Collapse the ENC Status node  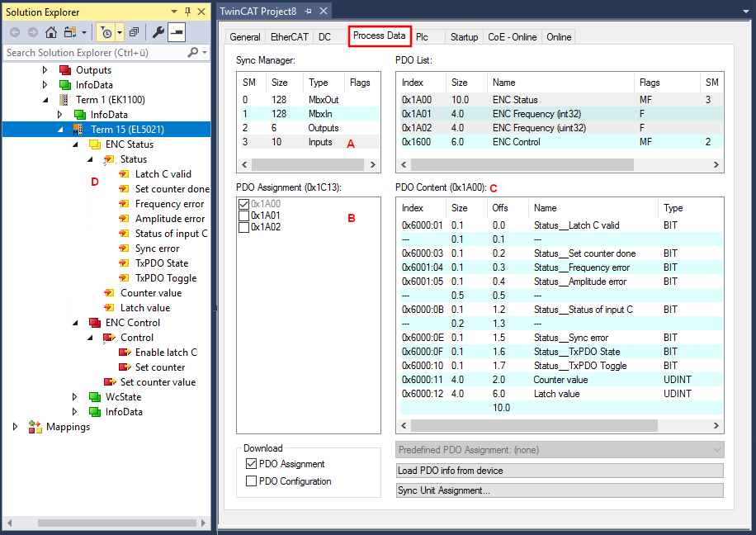(75, 144)
